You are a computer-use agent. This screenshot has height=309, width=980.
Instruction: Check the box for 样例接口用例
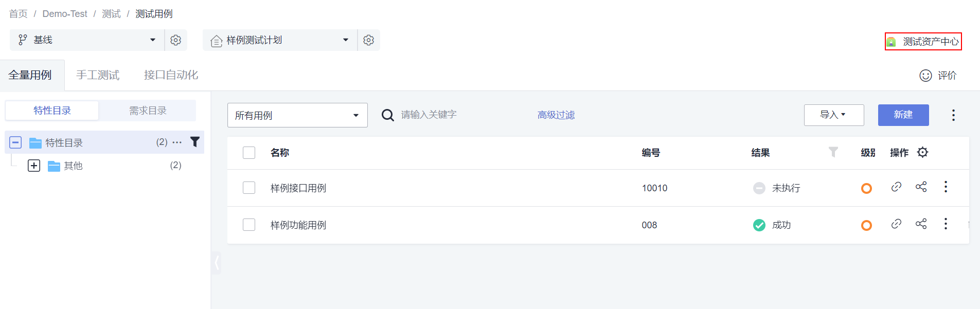pos(249,188)
